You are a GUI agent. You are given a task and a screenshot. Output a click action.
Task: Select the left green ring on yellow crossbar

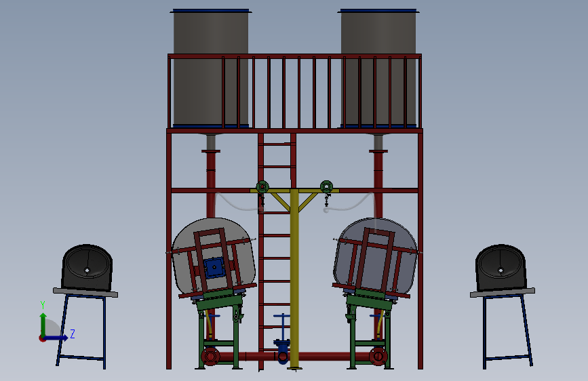coord(262,186)
